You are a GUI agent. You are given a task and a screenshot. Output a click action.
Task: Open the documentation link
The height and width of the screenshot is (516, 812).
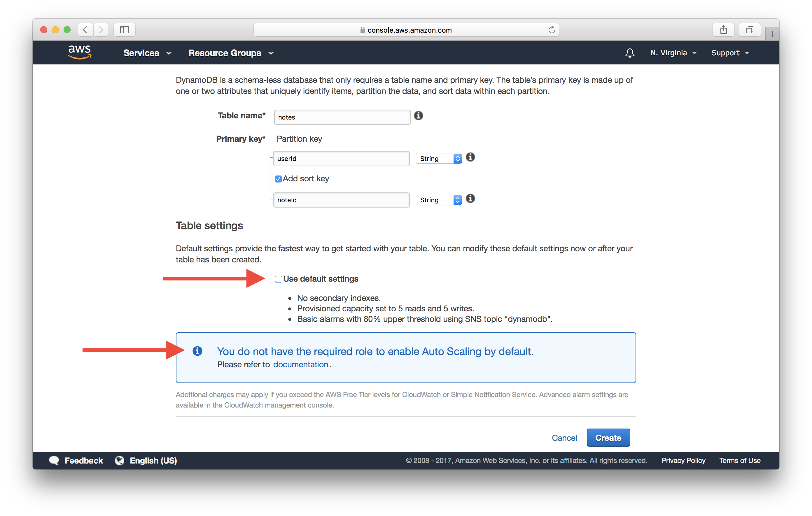click(300, 364)
